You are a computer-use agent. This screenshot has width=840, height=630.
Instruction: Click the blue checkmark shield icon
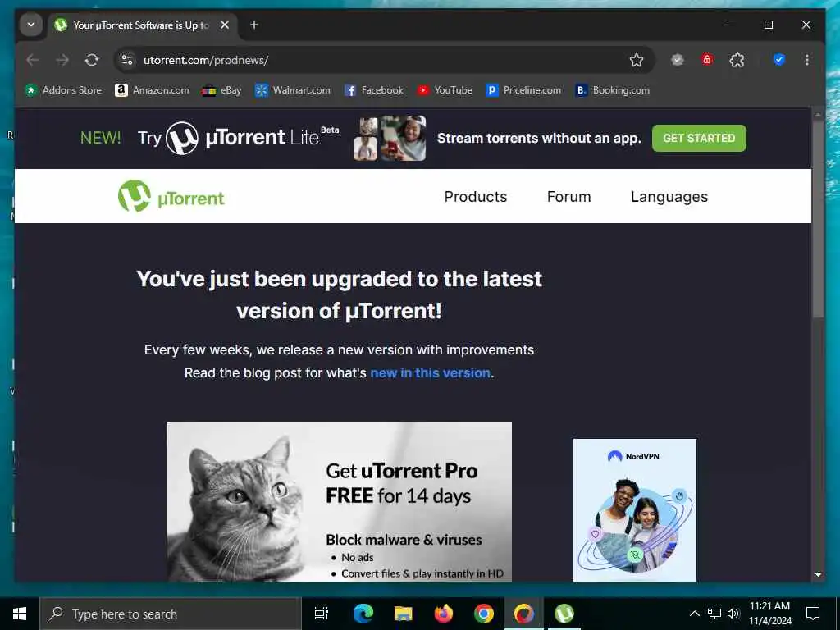click(x=779, y=60)
